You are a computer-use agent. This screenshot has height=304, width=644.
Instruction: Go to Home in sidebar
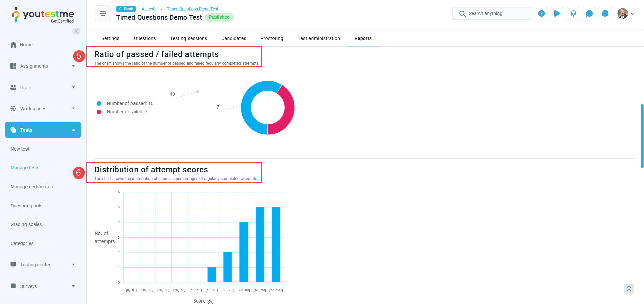pos(26,45)
